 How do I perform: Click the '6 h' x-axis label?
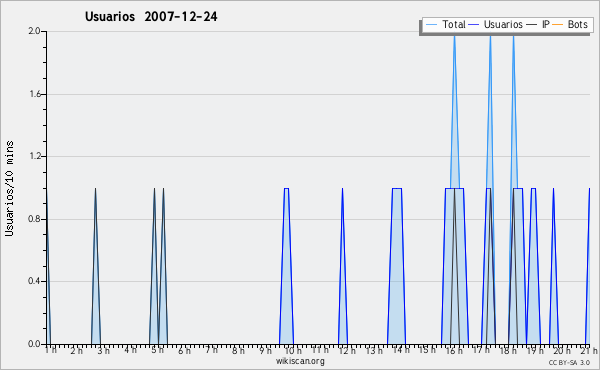[x=184, y=350]
